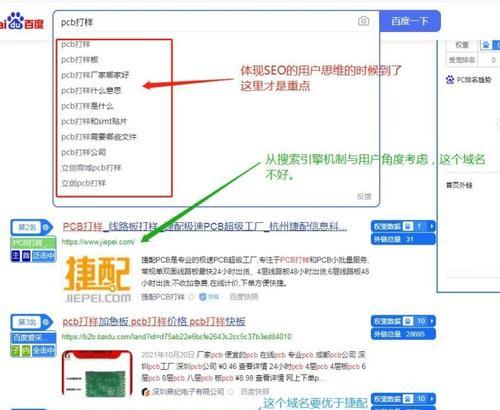
Task: Click company logo icon beside 深圳鼎纪电子
Action: coord(145,392)
